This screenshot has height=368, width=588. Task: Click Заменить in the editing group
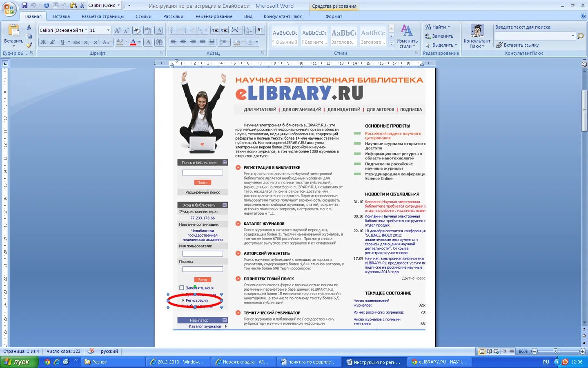[x=439, y=36]
